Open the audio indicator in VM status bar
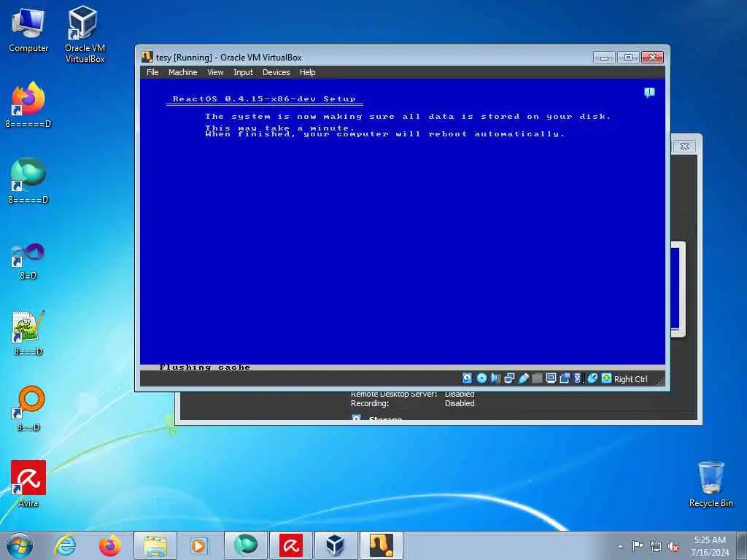Image resolution: width=747 pixels, height=560 pixels. click(x=495, y=378)
